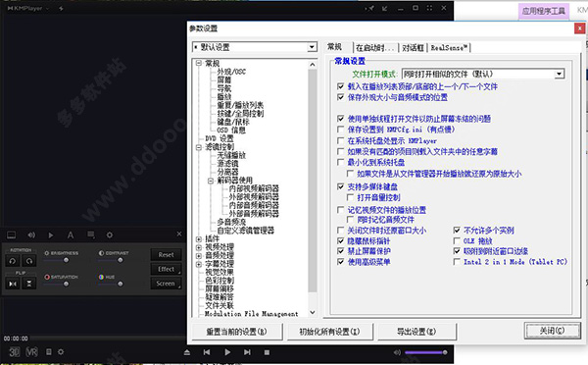
Task: Collapse the 解码器使用 tree node
Action: 211,181
